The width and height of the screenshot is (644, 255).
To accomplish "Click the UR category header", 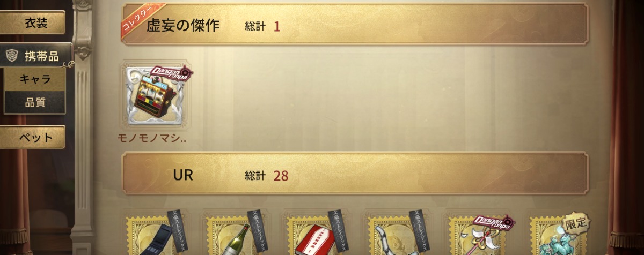I will click(x=355, y=174).
